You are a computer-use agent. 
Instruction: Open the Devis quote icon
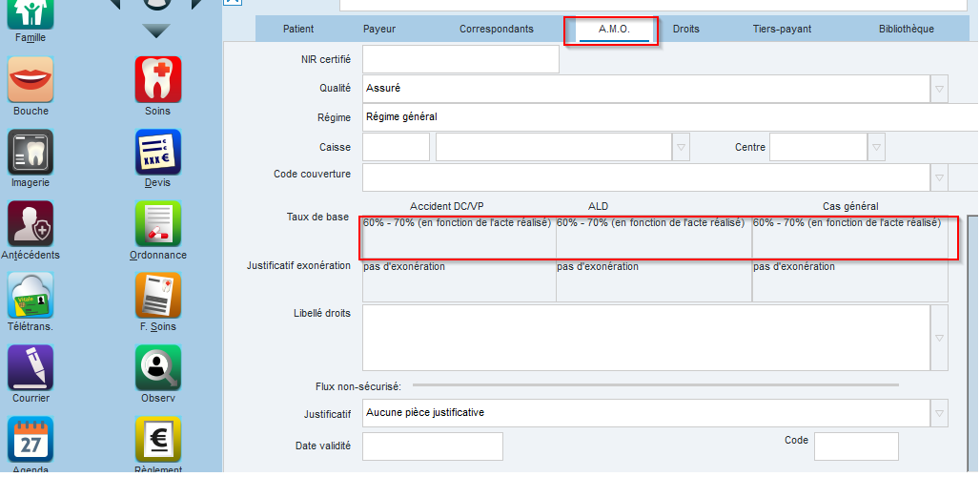pyautogui.click(x=158, y=152)
